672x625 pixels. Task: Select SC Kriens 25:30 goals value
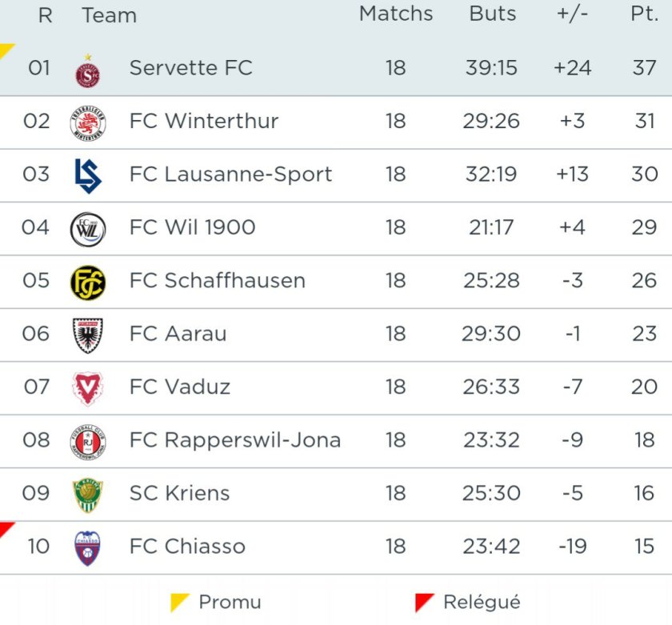point(491,494)
